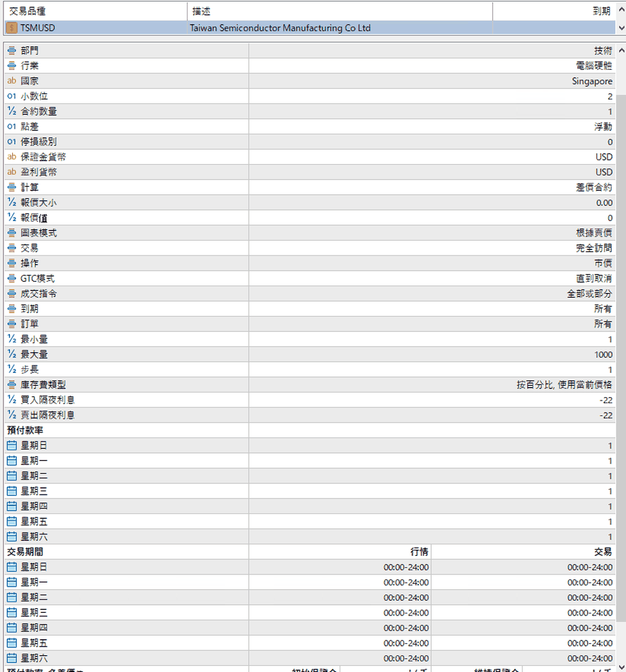Click calendar icon for 星期日 under 預付款率
The width and height of the screenshot is (626, 672).
11,446
